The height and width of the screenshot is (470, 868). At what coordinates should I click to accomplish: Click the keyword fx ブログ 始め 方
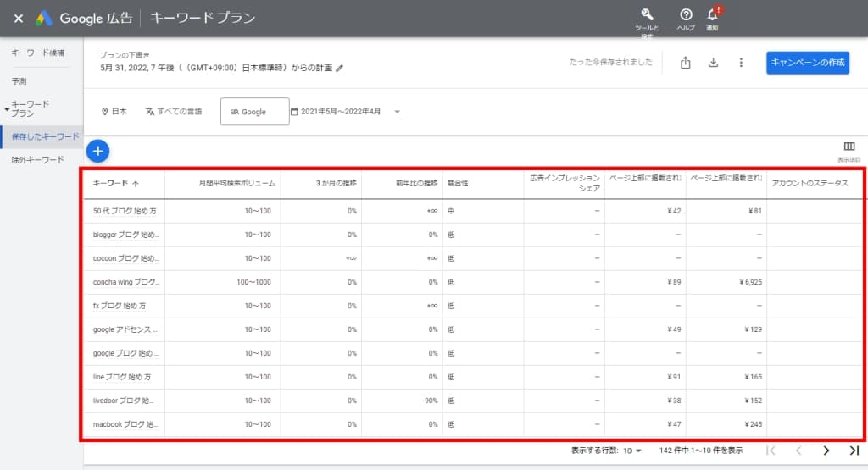tap(120, 306)
